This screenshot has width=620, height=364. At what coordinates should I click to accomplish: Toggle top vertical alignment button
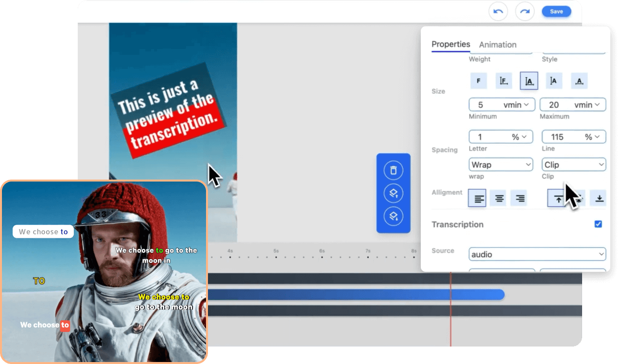point(558,198)
